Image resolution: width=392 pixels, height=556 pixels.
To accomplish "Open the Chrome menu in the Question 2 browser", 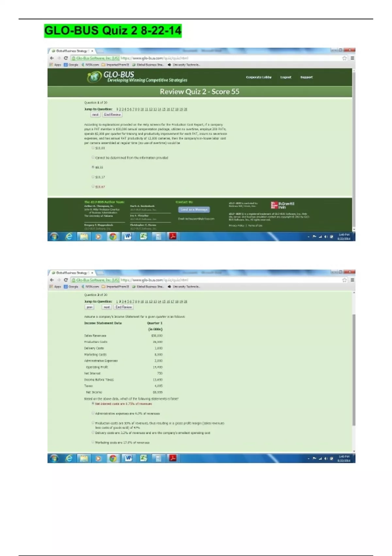I will click(352, 280).
